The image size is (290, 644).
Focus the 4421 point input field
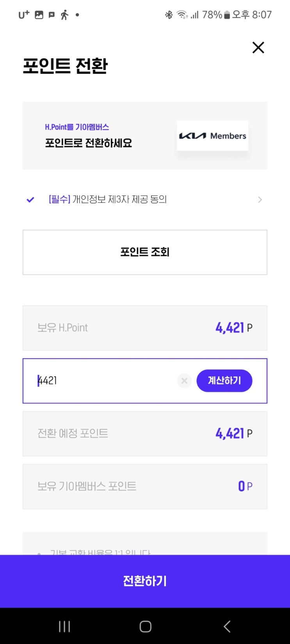click(x=105, y=381)
